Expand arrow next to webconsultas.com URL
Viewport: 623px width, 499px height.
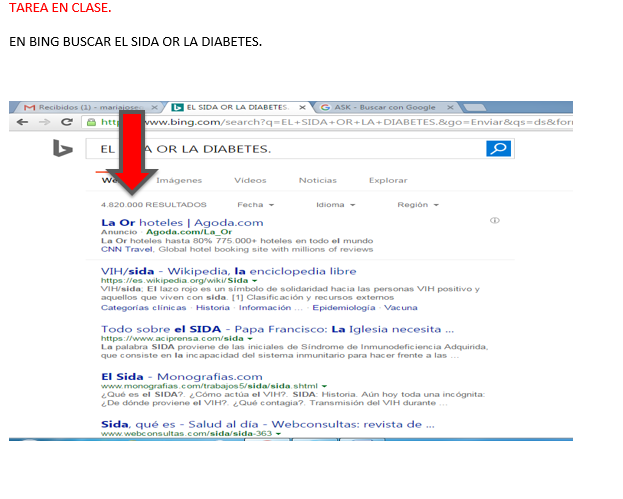pos(279,434)
